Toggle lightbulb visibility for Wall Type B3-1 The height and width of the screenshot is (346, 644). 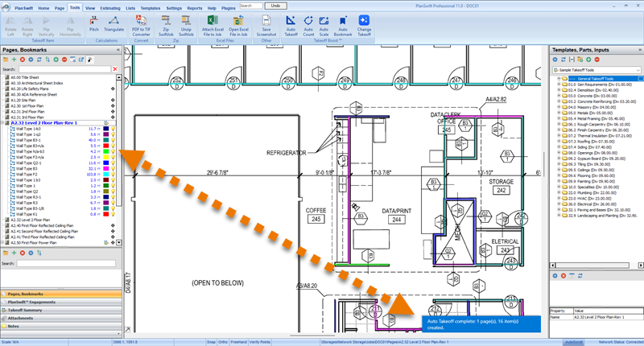pyautogui.click(x=113, y=140)
